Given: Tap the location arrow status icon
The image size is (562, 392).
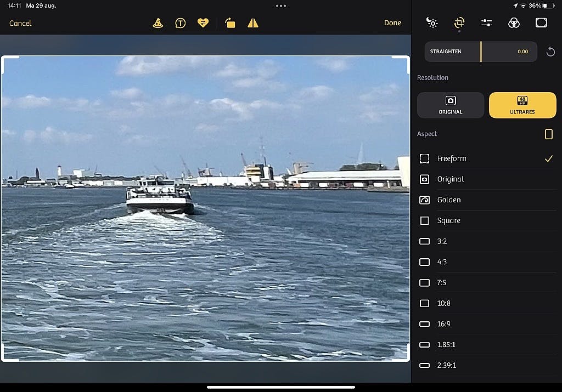Looking at the screenshot, I should 515,5.
